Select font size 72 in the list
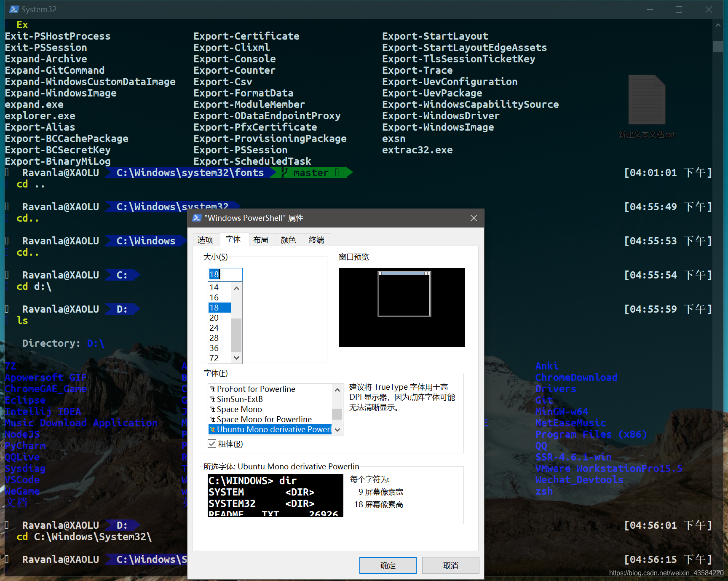The width and height of the screenshot is (728, 581). point(219,358)
